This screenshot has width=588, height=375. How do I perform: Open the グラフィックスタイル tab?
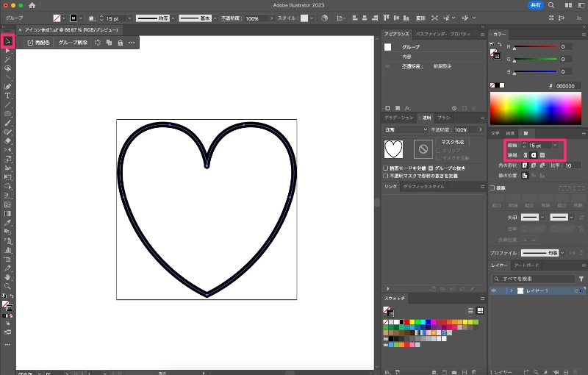424,187
